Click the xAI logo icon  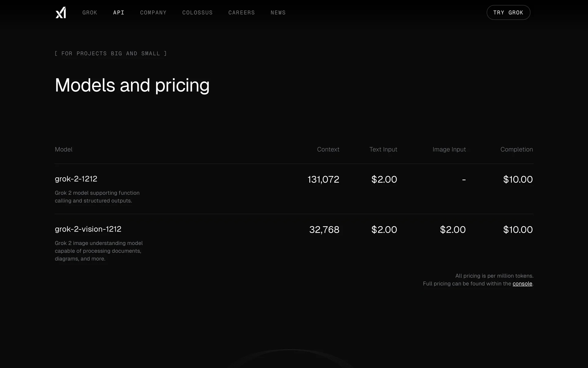[x=61, y=13]
